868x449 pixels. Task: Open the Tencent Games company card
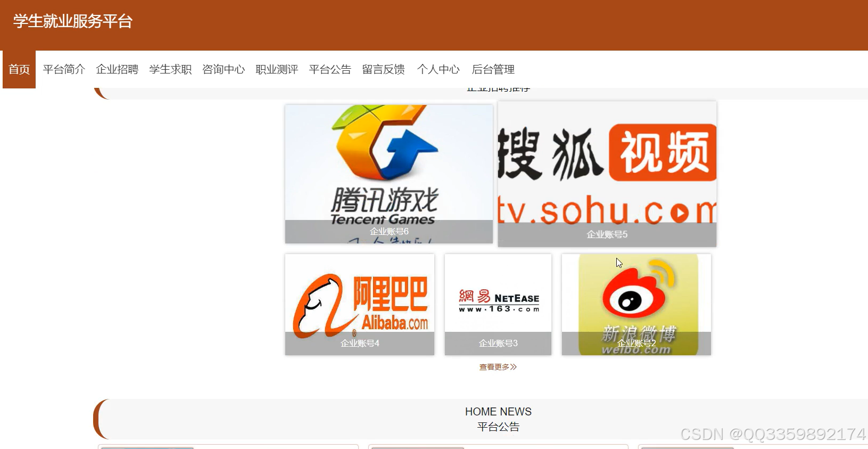[389, 174]
